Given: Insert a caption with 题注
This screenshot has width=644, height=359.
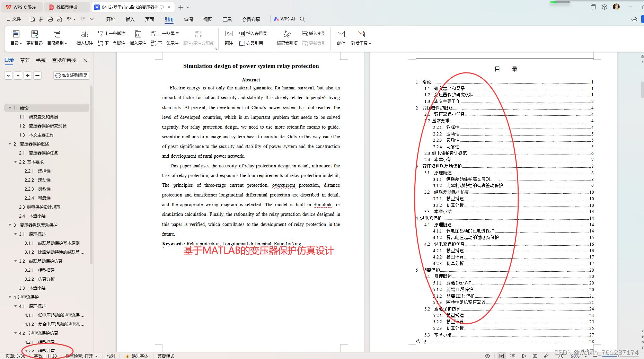Looking at the screenshot, I should pos(229,38).
